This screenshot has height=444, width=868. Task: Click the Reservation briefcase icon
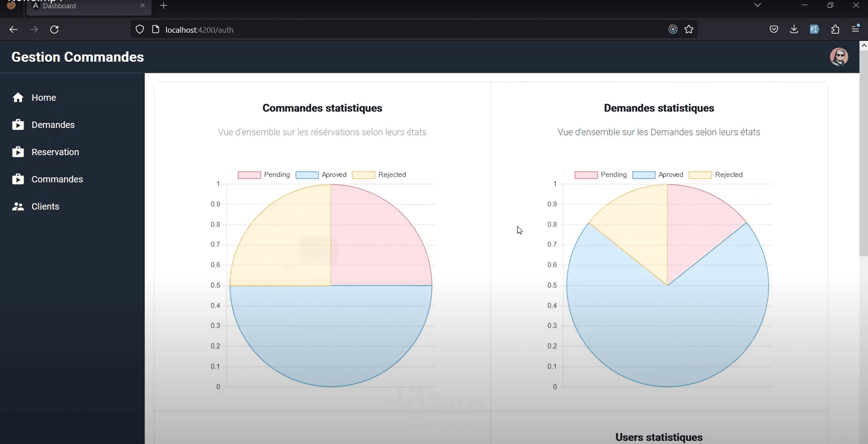tap(18, 152)
